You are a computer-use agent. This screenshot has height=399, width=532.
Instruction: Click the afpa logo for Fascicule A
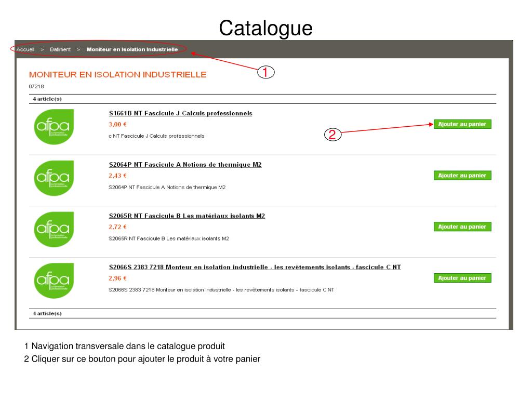54,178
